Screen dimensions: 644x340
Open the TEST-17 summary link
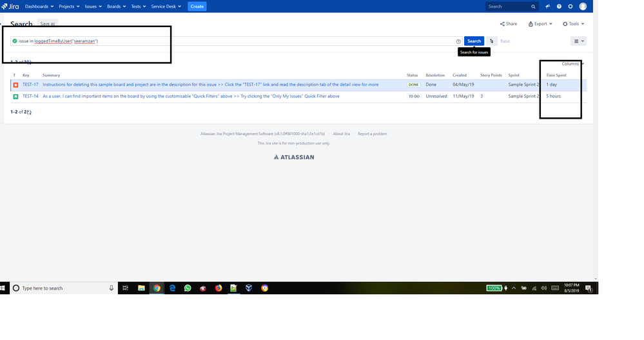click(211, 85)
